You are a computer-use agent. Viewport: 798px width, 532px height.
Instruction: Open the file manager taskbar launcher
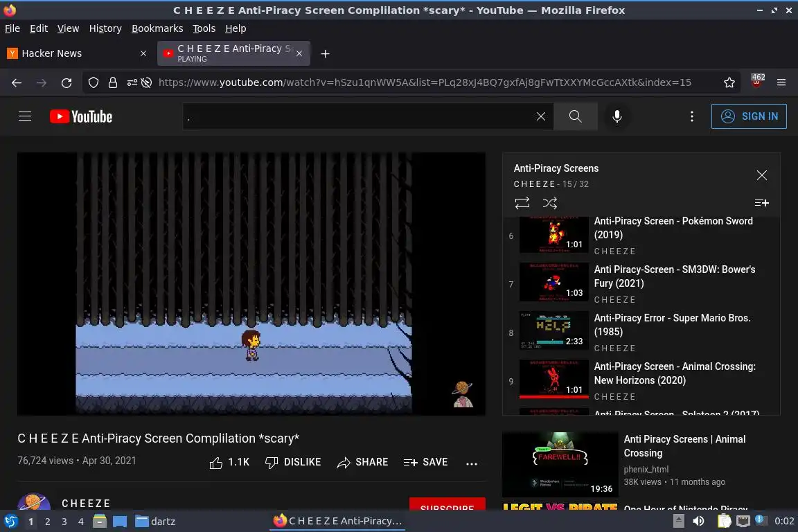(100, 522)
